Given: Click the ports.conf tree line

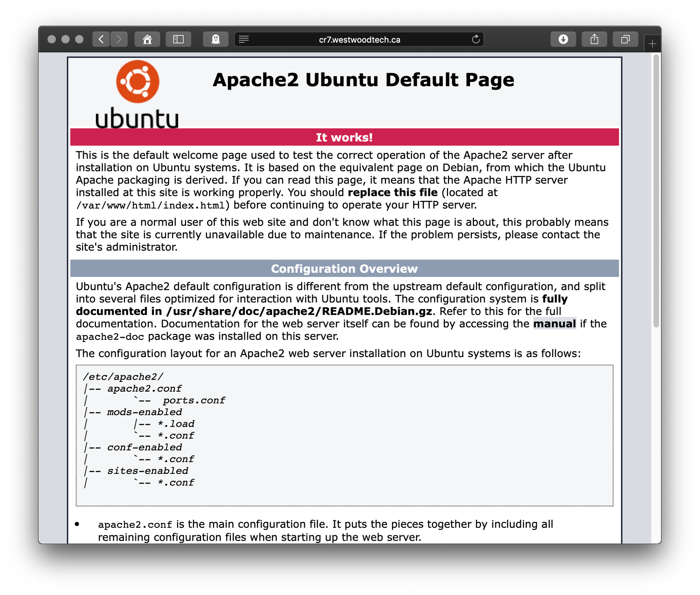Looking at the screenshot, I should [194, 400].
